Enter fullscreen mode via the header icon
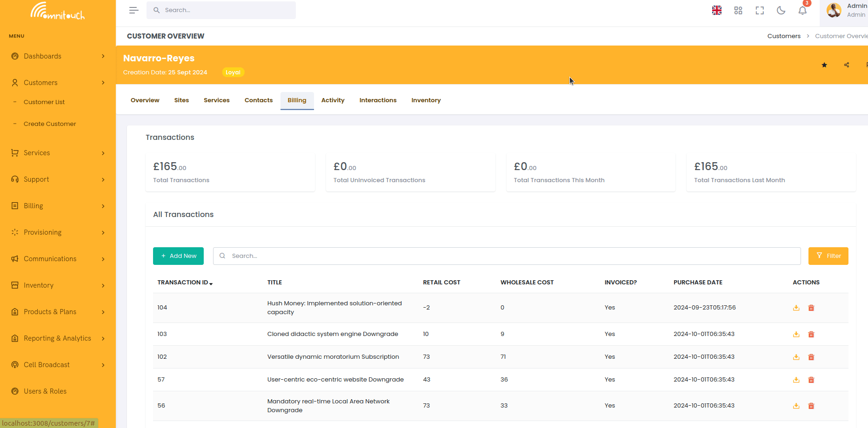This screenshot has height=428, width=868. (760, 10)
